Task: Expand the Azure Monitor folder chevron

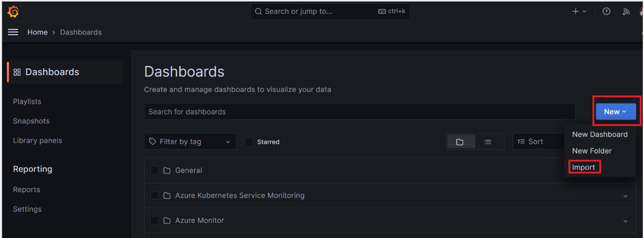Action: (625, 221)
